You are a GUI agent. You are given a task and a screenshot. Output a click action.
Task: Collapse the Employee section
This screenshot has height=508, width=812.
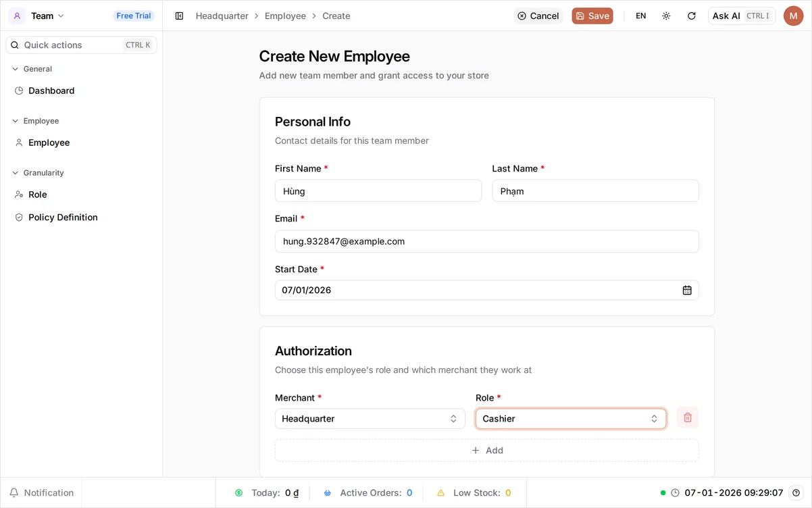35,121
